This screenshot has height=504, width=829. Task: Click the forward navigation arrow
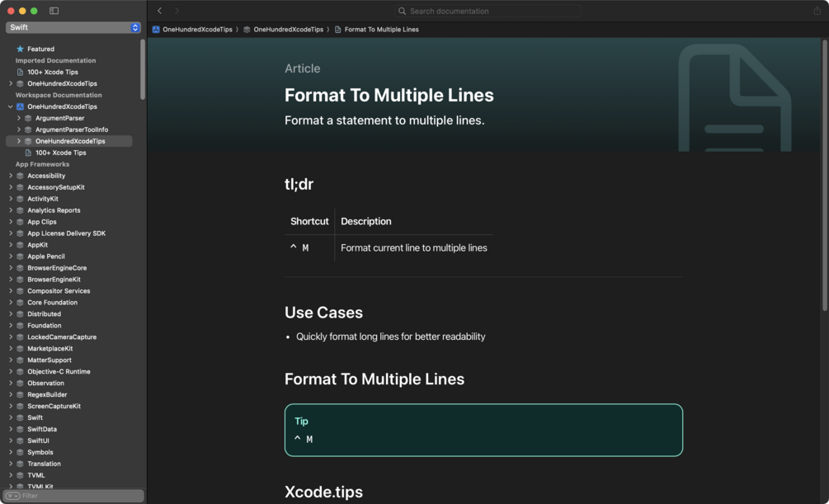[177, 11]
